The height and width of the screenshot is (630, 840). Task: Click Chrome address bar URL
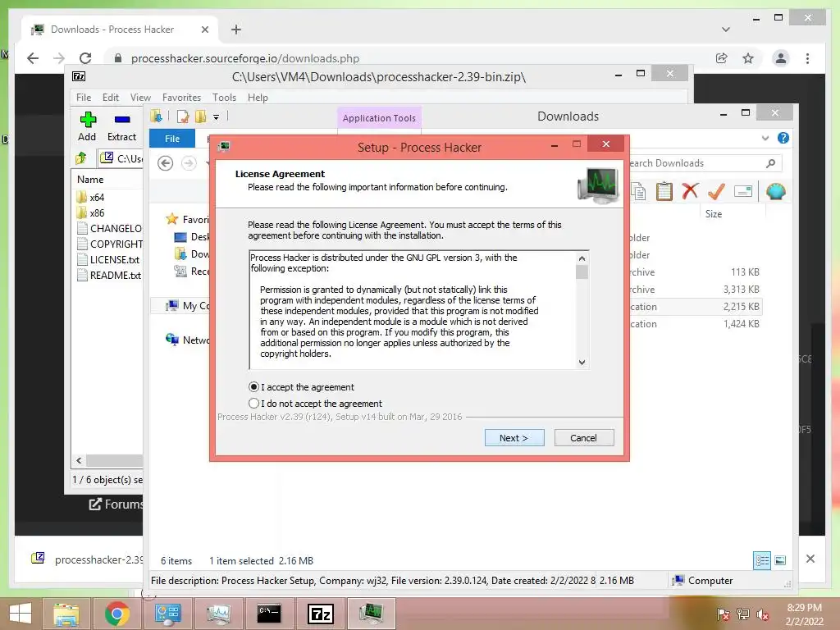pyautogui.click(x=245, y=58)
